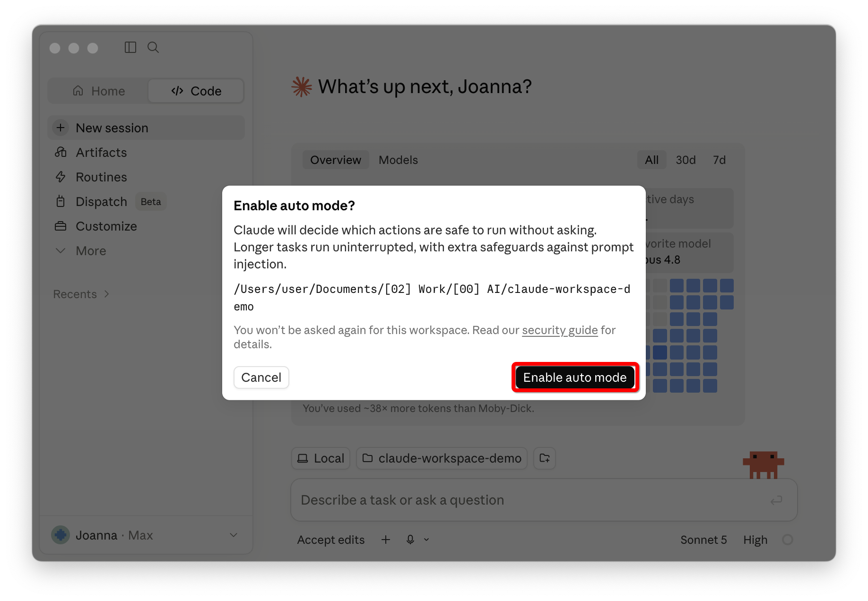Screen dimensions: 868x601
Task: Click the Dispatch clipboard icon
Action: 61,201
